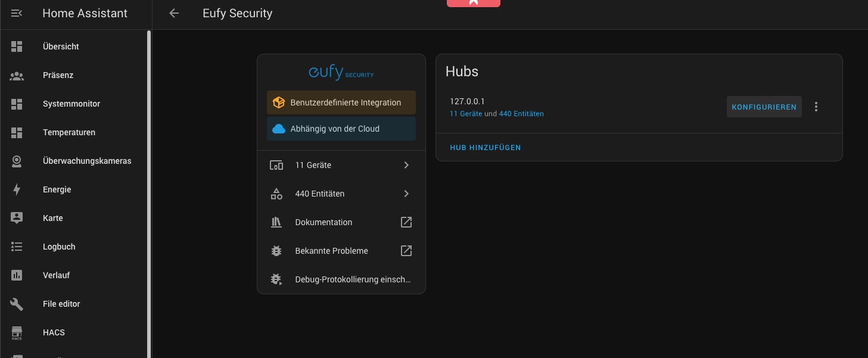Click the back arrow next to Eufy Security

point(174,13)
